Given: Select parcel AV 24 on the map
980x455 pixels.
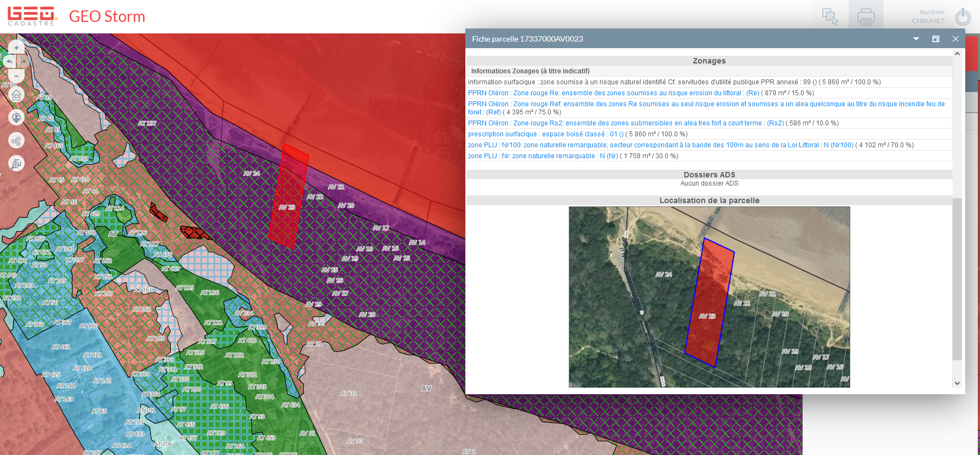Looking at the screenshot, I should pos(252,173).
